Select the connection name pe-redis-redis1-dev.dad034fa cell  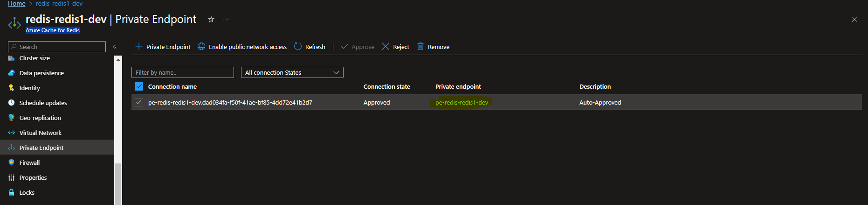pyautogui.click(x=230, y=102)
